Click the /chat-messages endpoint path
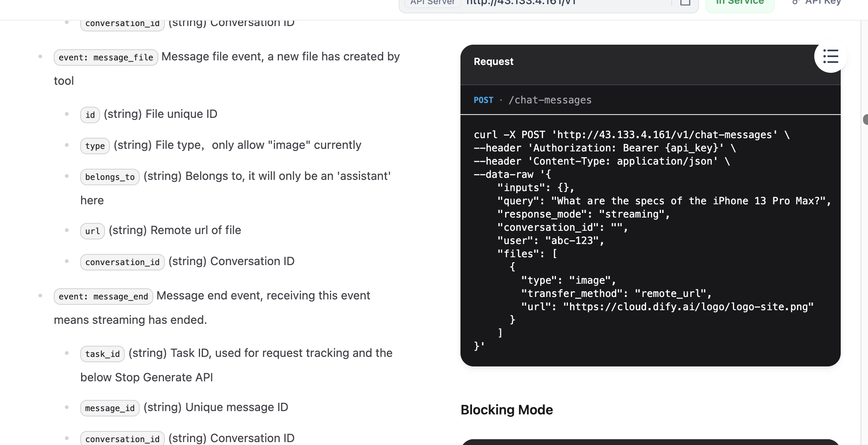Screen dimensions: 868x445 pos(550,100)
